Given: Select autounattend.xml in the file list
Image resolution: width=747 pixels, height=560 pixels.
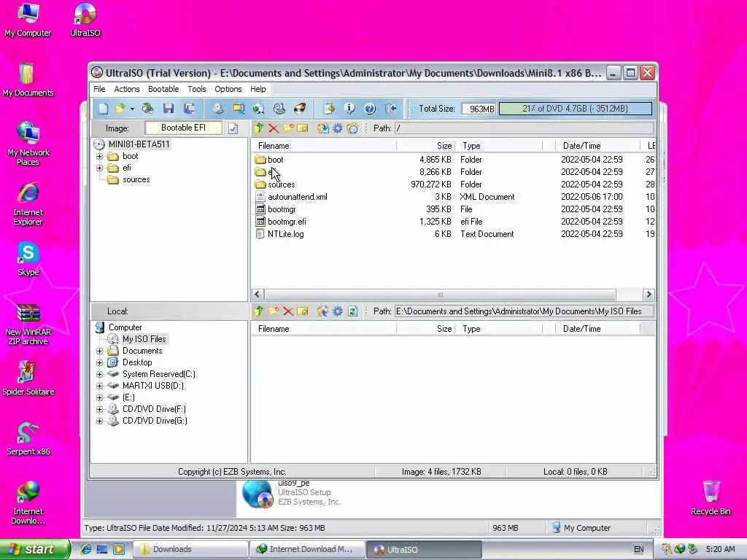Looking at the screenshot, I should [x=298, y=197].
